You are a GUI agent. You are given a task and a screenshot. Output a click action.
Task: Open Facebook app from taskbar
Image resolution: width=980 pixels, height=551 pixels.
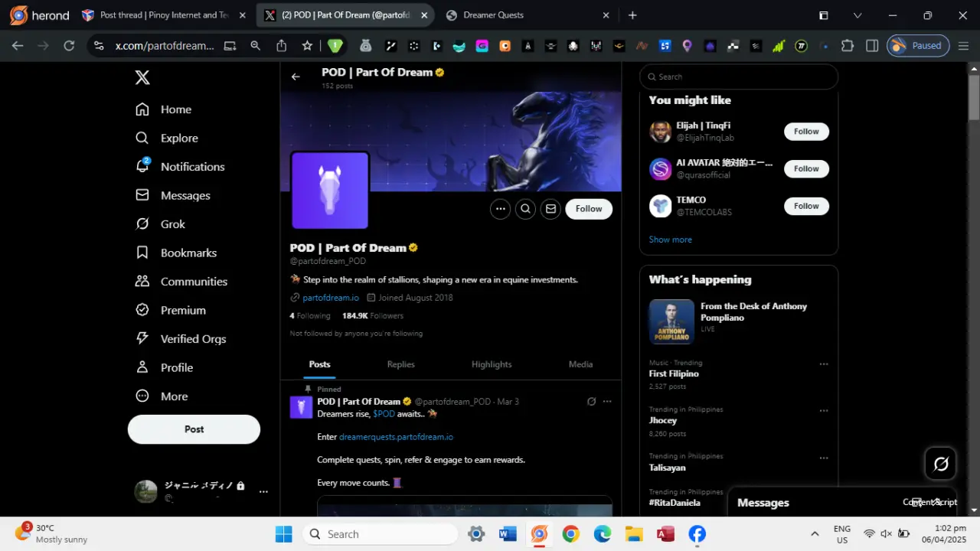(x=697, y=534)
